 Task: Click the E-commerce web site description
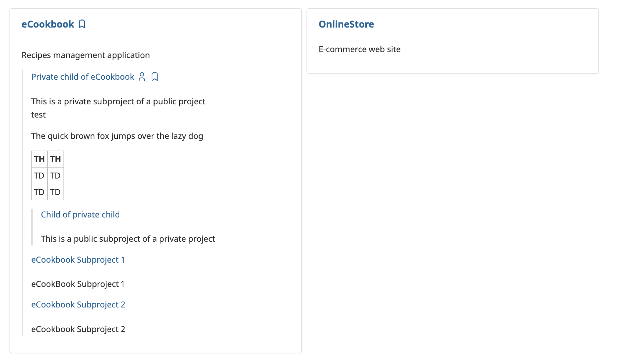point(359,49)
